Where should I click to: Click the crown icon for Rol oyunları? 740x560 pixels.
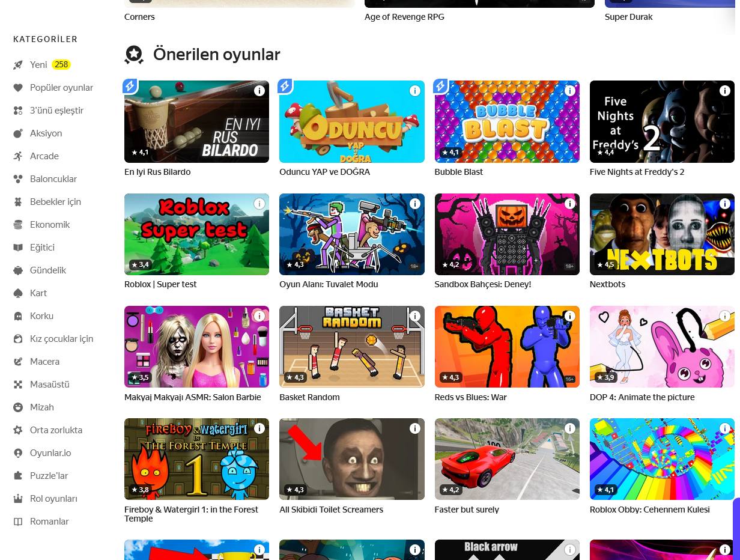[x=18, y=499]
